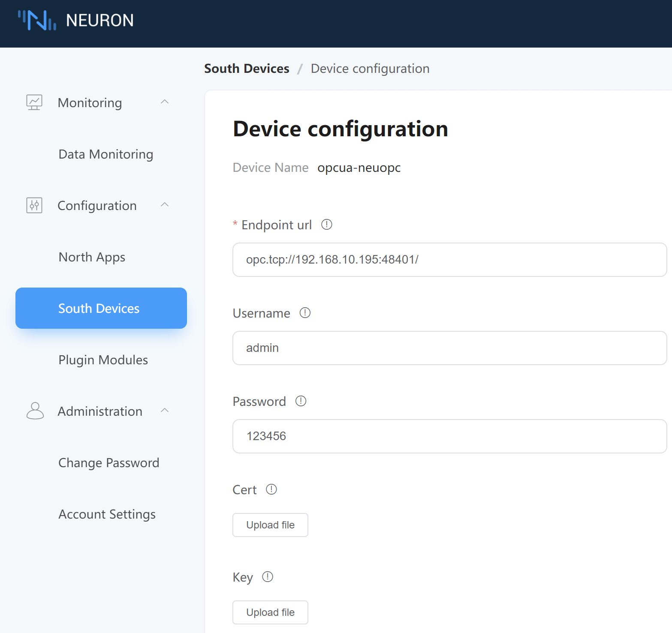Upload a file for Key
672x633 pixels.
click(x=270, y=612)
